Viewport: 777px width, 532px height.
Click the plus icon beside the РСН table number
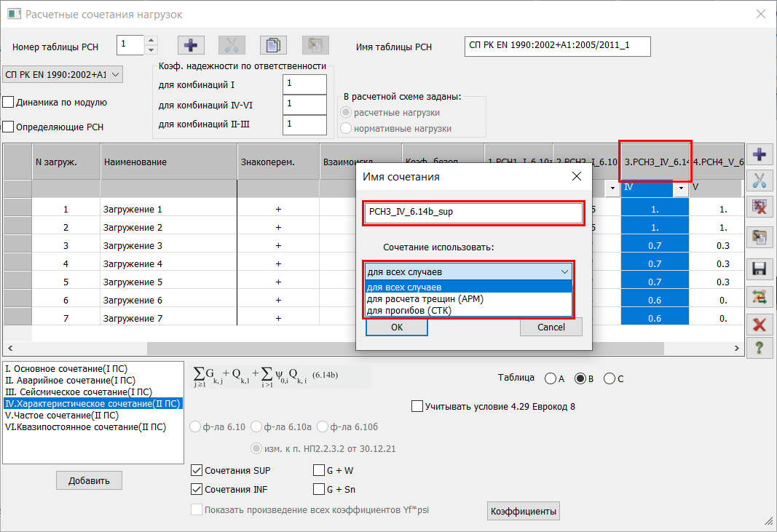pyautogui.click(x=191, y=45)
